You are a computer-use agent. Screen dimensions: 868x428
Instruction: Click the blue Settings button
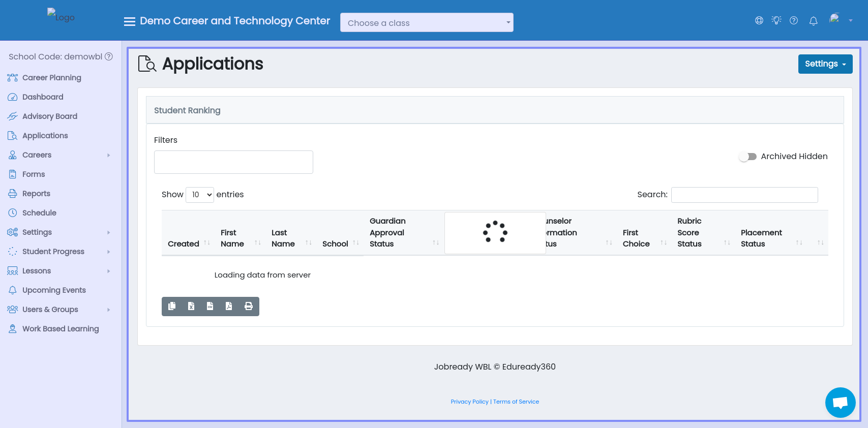coord(825,64)
